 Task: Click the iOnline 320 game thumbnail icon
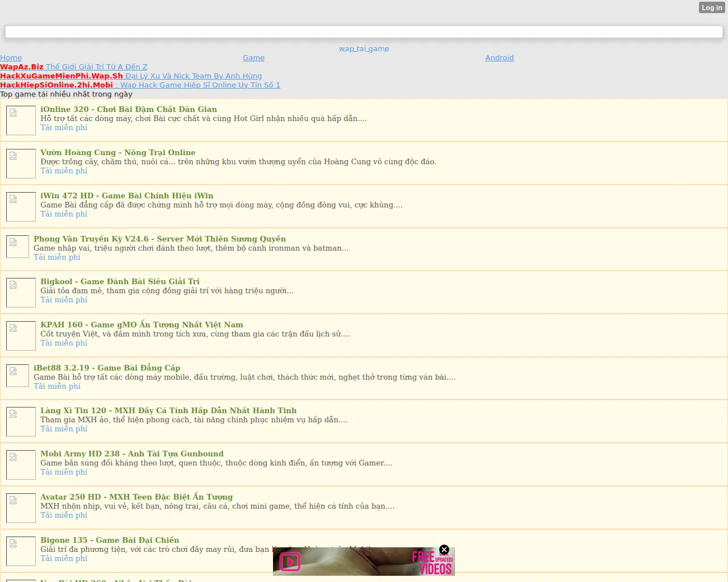coord(21,120)
